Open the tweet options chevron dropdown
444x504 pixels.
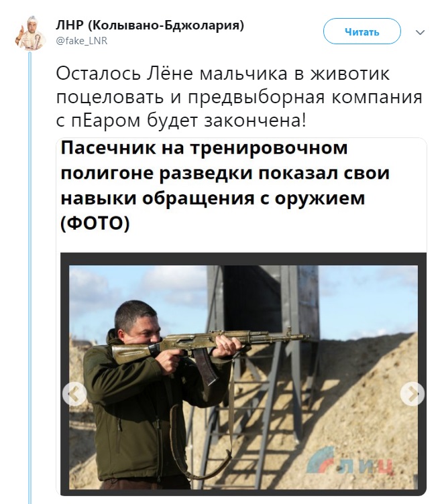click(421, 32)
